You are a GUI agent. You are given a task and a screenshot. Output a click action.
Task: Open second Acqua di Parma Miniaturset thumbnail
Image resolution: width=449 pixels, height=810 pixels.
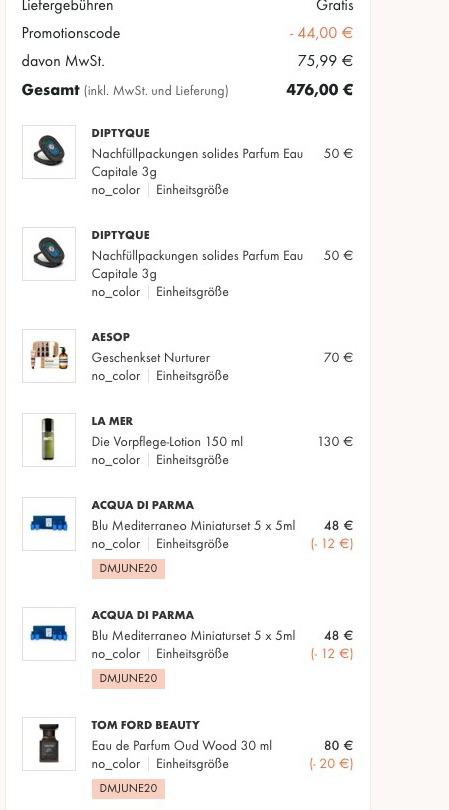[x=49, y=634]
